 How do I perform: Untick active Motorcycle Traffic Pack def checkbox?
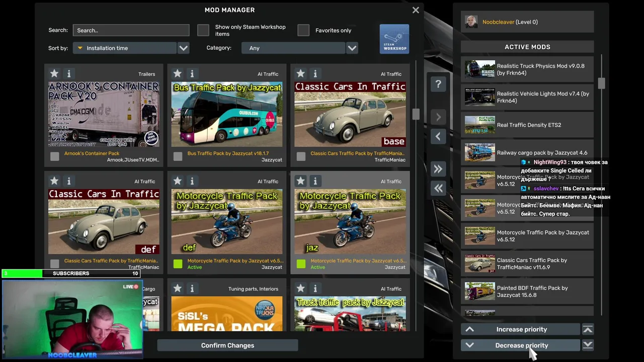(x=178, y=263)
